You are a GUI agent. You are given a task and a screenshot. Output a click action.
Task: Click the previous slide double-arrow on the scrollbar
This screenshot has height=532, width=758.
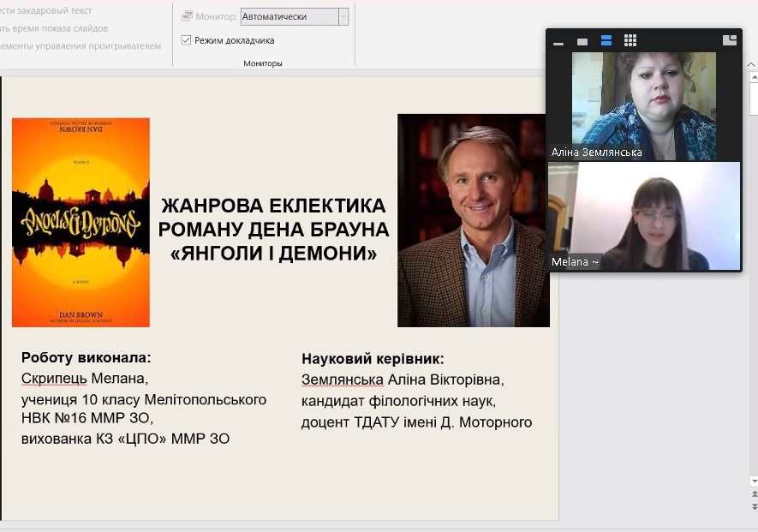[x=754, y=495]
